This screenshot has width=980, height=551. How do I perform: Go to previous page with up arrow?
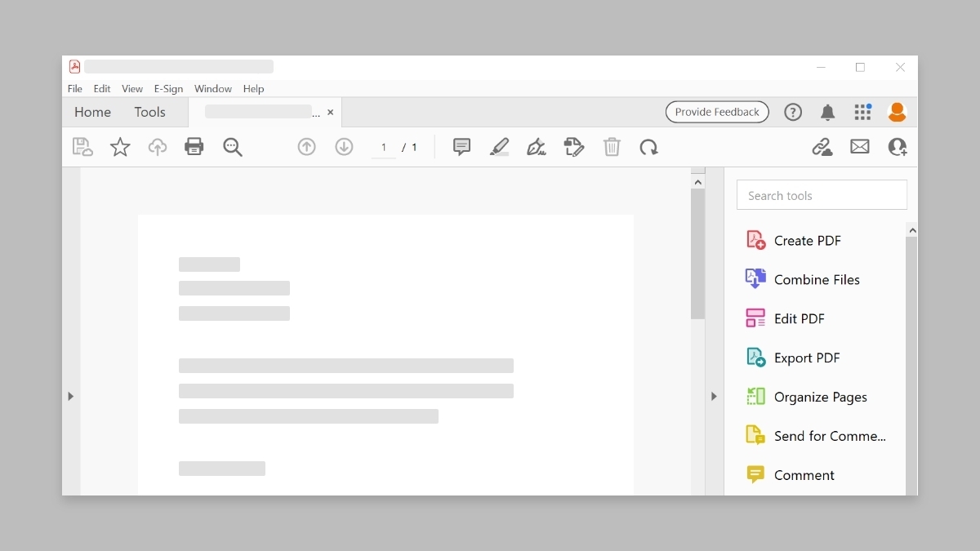click(306, 147)
